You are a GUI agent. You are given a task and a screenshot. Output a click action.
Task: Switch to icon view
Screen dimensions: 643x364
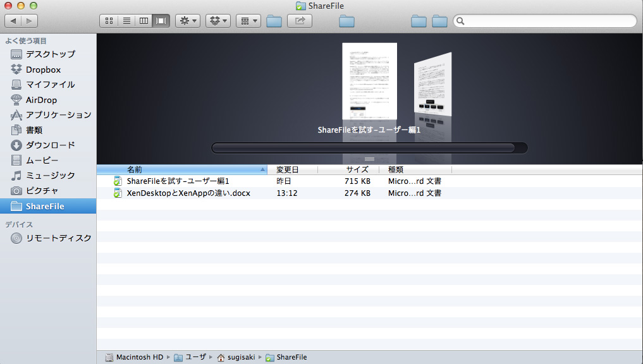click(x=109, y=21)
